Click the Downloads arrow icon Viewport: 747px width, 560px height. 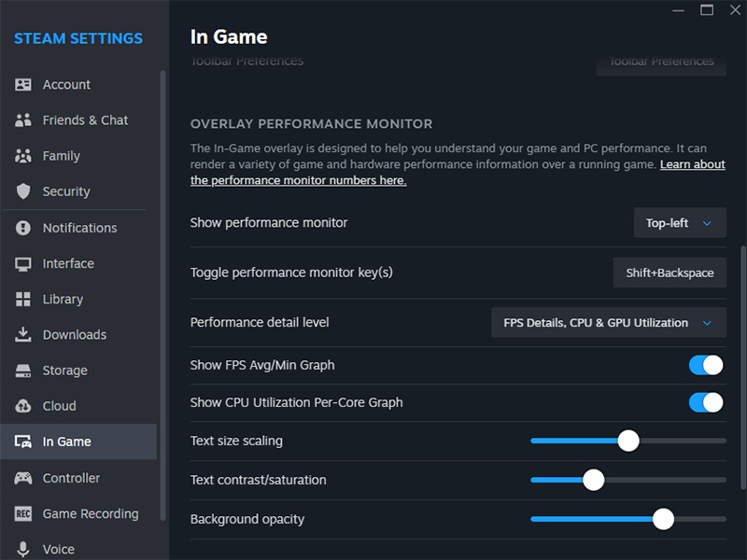tap(24, 335)
